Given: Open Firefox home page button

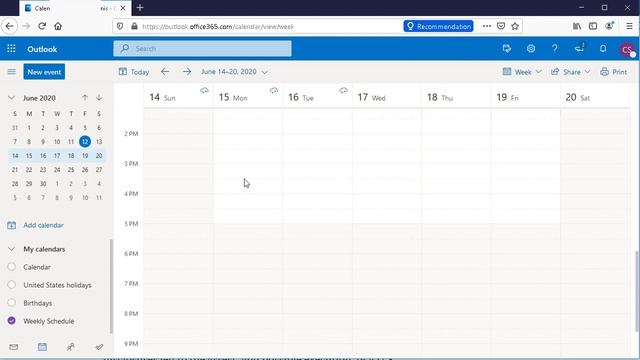Looking at the screenshot, I should [58, 26].
